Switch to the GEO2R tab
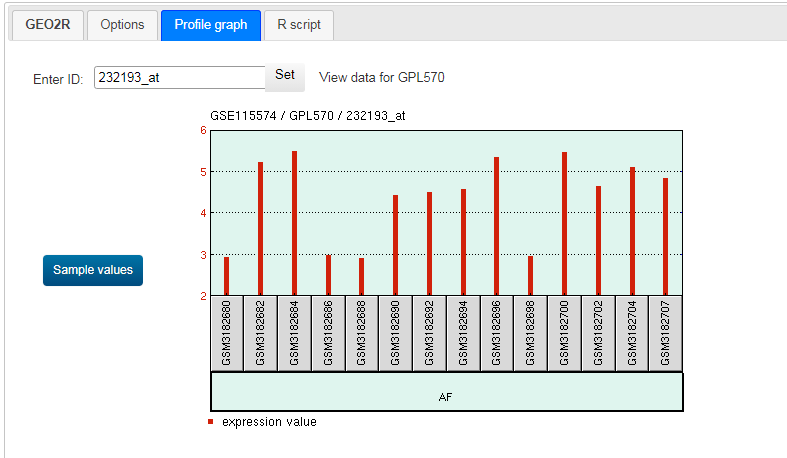Viewport: 787px width, 458px height. pyautogui.click(x=47, y=25)
